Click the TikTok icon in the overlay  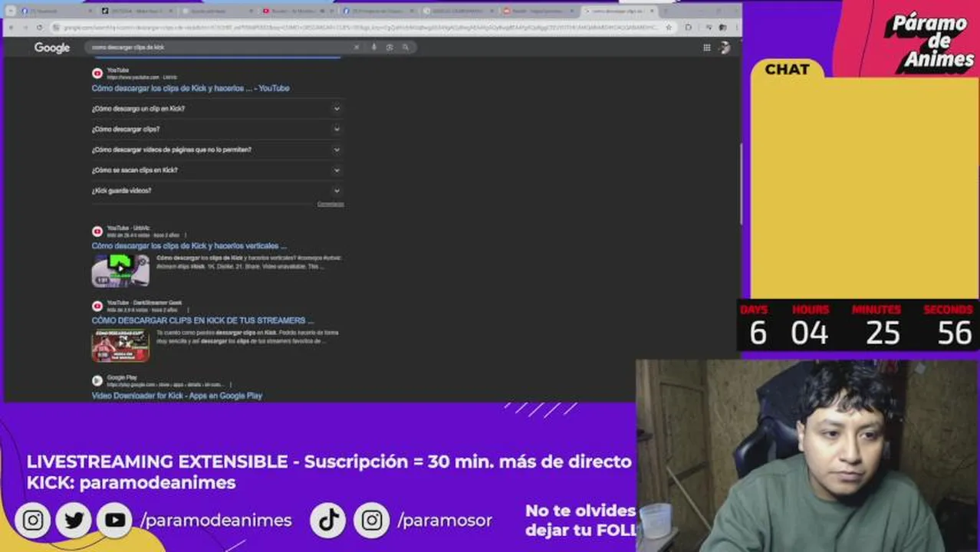click(328, 521)
